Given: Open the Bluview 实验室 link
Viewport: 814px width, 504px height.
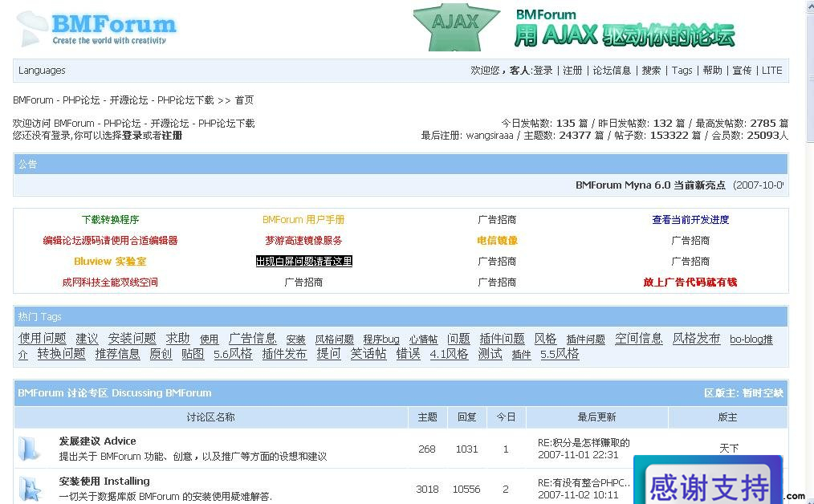Looking at the screenshot, I should point(111,261).
